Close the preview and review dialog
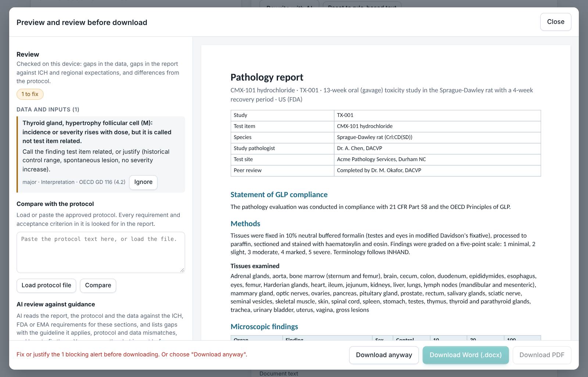This screenshot has width=588, height=377. click(x=556, y=22)
